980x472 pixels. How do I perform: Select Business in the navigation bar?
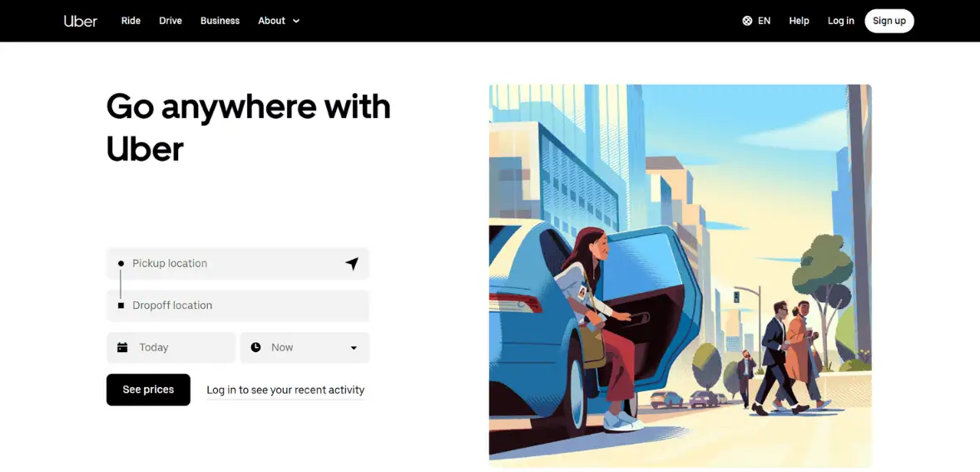click(220, 21)
